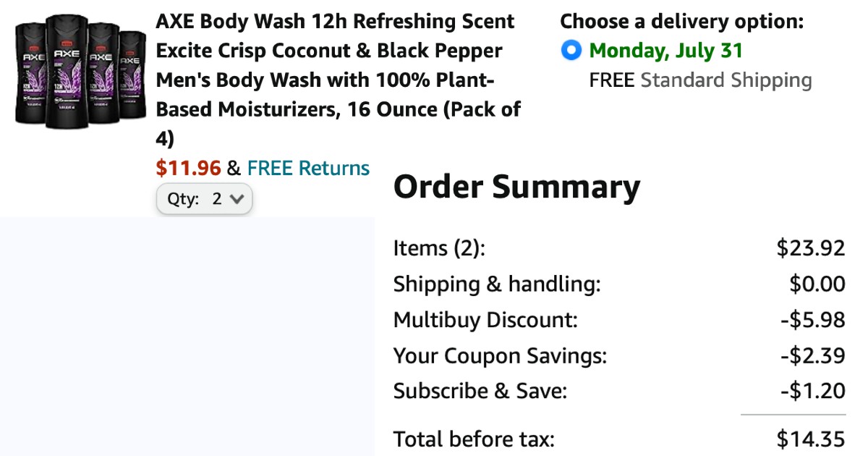Click the Items (2) label

(x=439, y=248)
